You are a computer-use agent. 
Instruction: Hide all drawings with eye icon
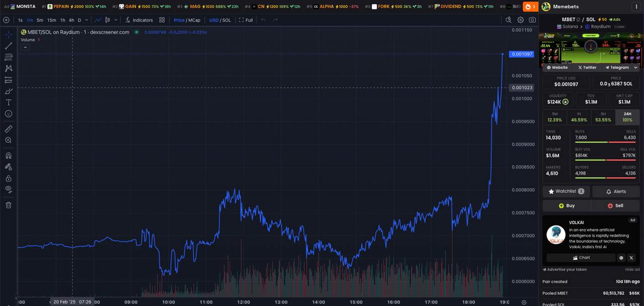9,189
